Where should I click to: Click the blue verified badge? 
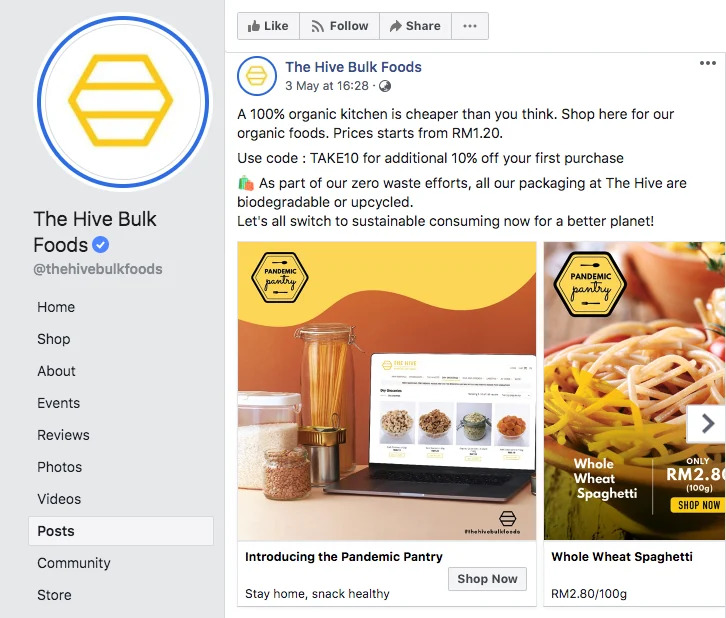point(100,244)
